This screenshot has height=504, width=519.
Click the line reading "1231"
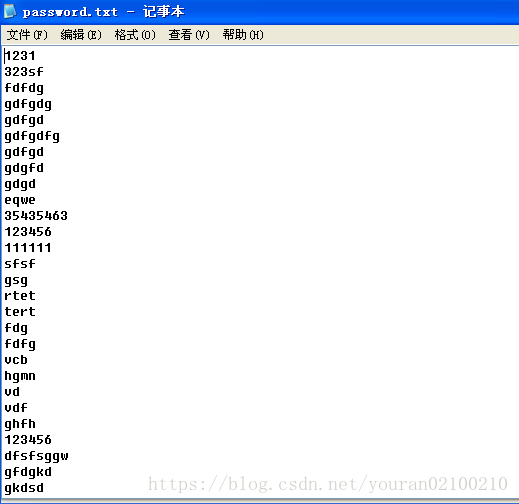20,56
